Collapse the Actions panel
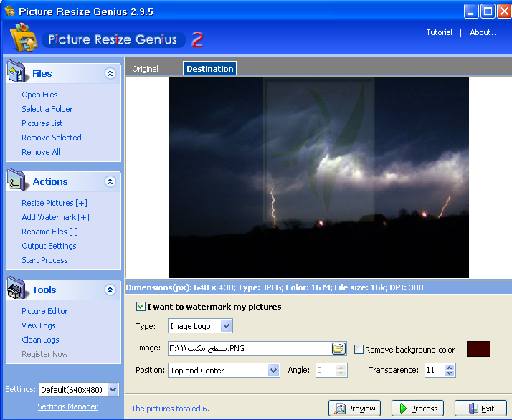Image resolution: width=512 pixels, height=420 pixels. coord(110,181)
